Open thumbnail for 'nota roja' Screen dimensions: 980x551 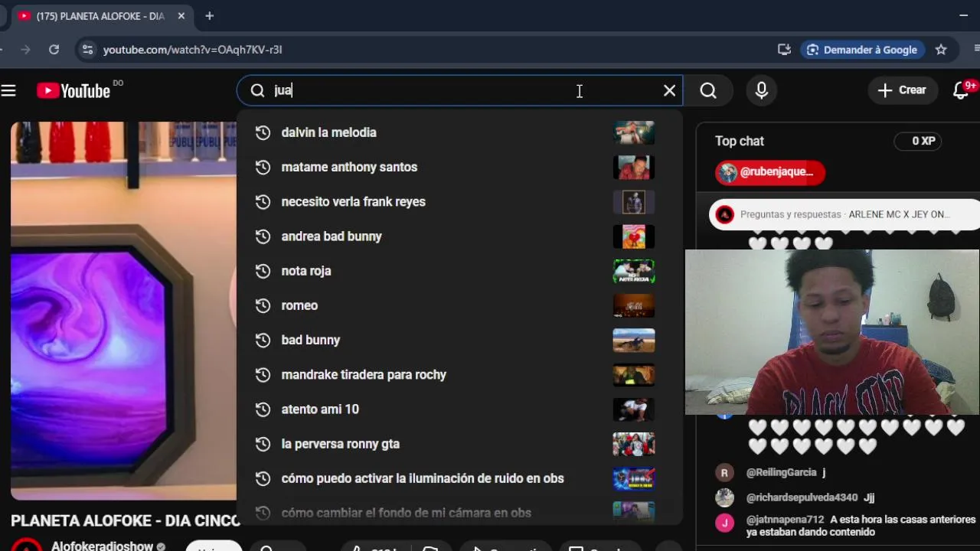pos(634,271)
